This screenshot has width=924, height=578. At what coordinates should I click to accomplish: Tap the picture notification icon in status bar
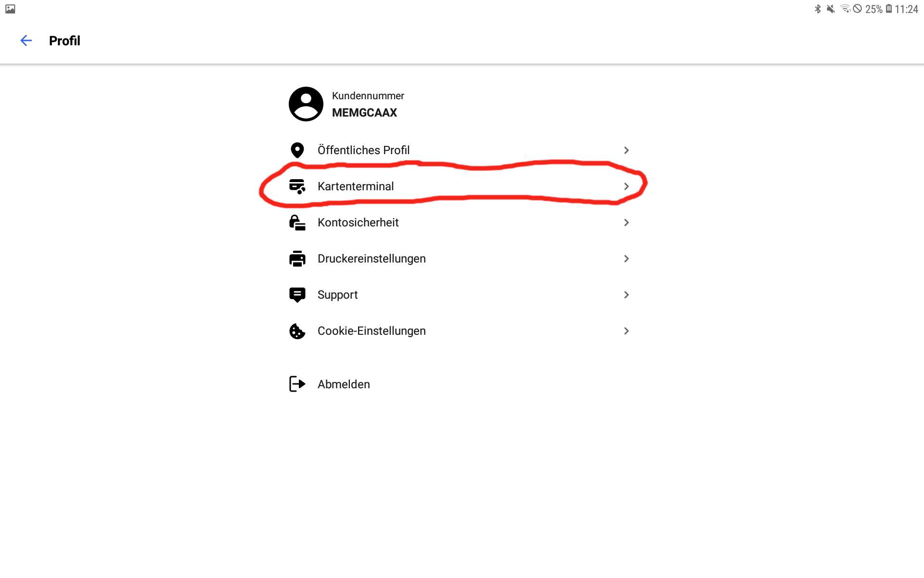[10, 9]
